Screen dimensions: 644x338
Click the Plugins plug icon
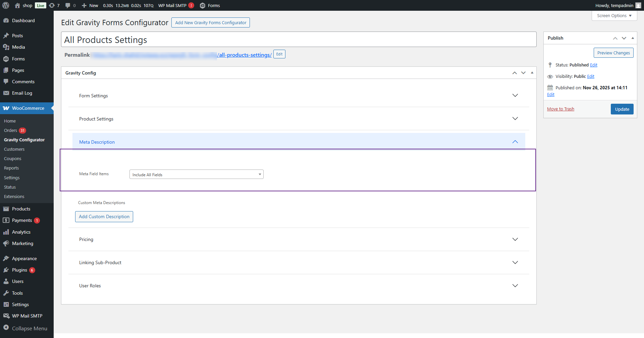tap(6, 270)
